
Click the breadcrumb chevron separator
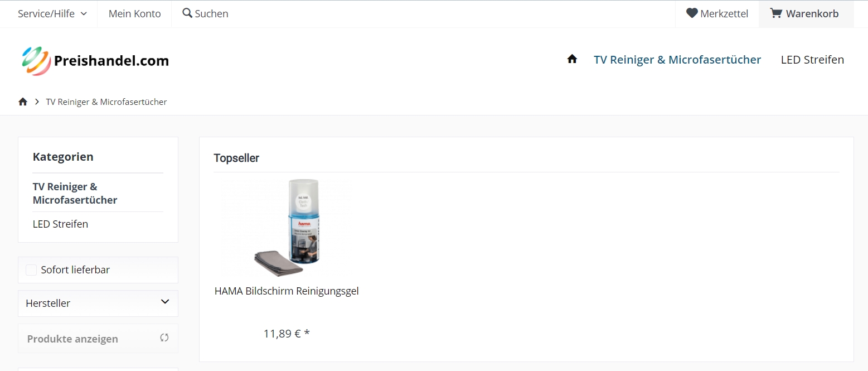(x=37, y=102)
